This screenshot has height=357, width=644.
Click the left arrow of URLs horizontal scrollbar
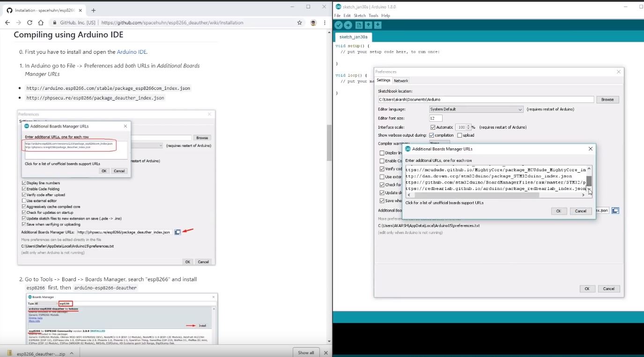pyautogui.click(x=408, y=195)
